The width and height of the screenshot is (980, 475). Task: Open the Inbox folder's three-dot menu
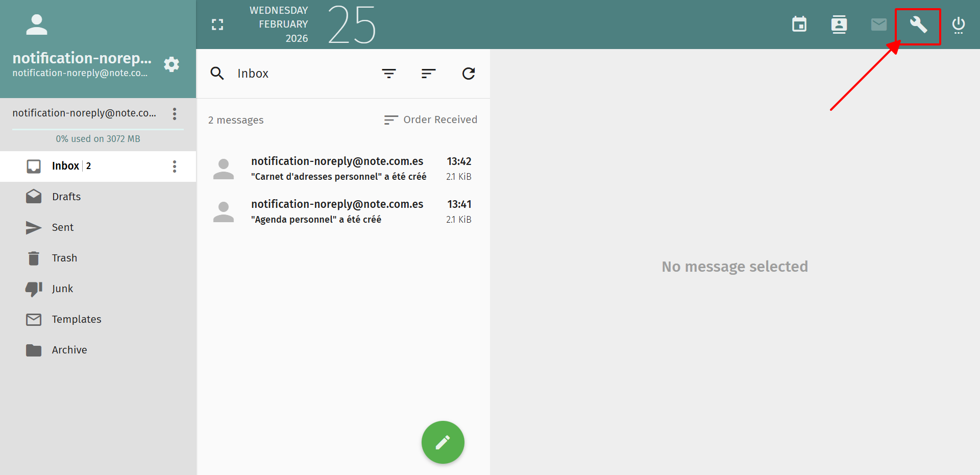(x=175, y=167)
